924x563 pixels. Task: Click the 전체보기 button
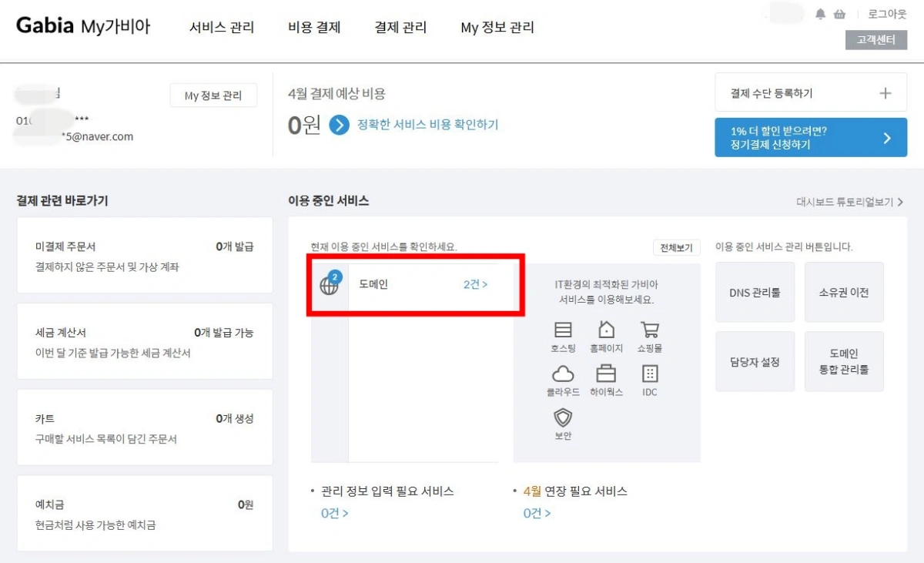pyautogui.click(x=676, y=247)
